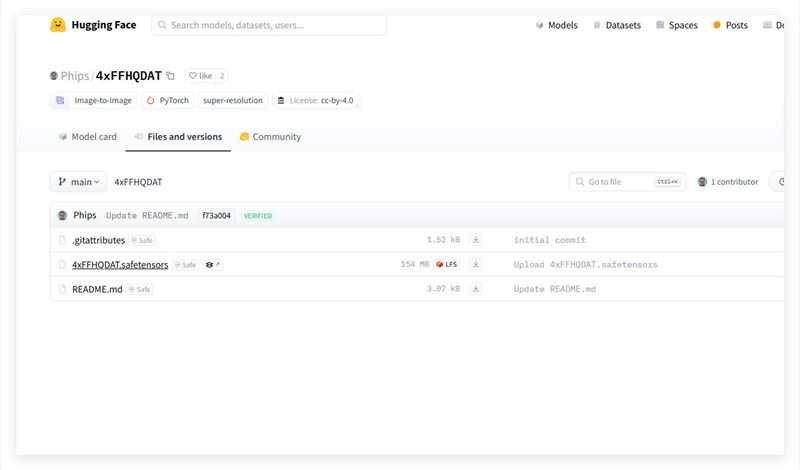This screenshot has height=470, width=800.
Task: Open the main branch dropdown
Action: (x=78, y=182)
